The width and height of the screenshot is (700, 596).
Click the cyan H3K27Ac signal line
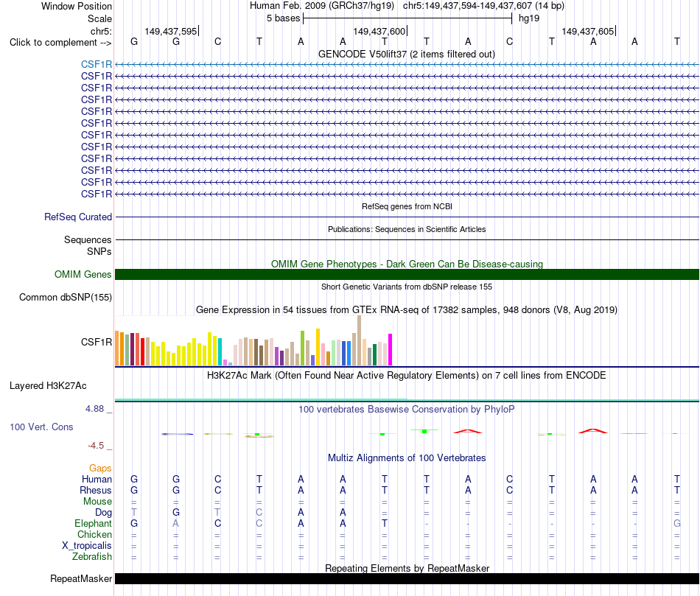coord(407,399)
